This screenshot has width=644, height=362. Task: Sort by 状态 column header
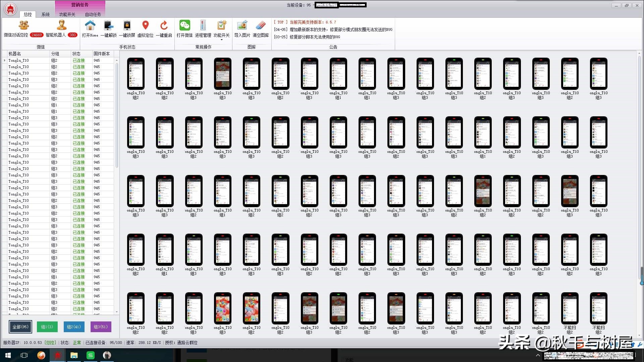(x=82, y=54)
